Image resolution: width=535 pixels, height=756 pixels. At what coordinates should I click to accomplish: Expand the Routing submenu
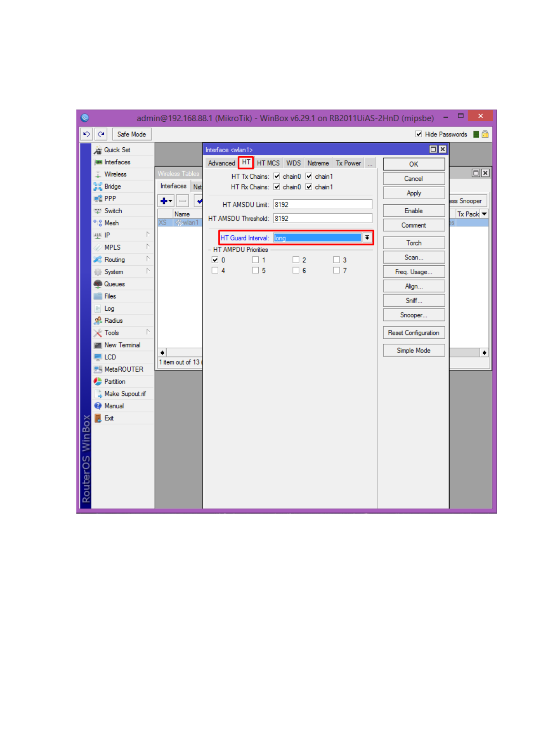pyautogui.click(x=147, y=259)
